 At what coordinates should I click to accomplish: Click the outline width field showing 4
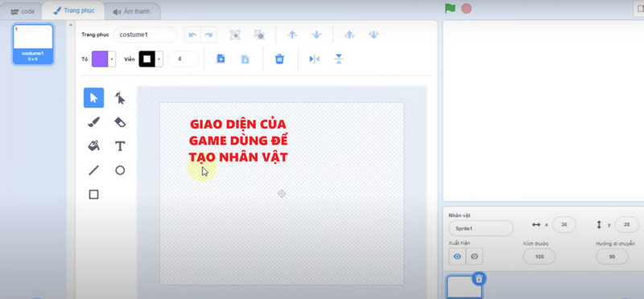click(x=184, y=59)
